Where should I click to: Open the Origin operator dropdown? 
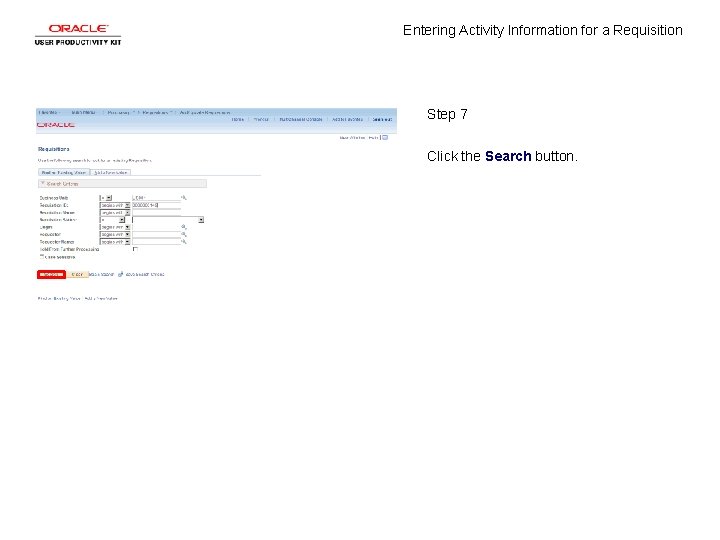tap(115, 227)
